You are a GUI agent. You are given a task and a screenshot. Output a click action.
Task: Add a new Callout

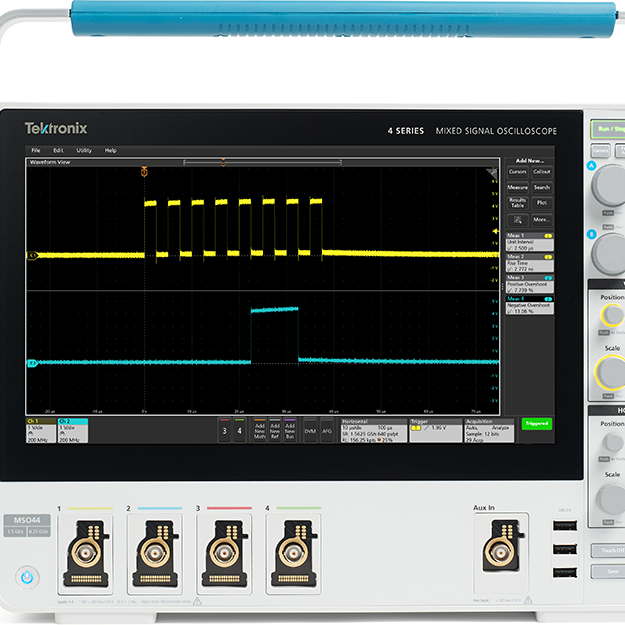point(542,172)
